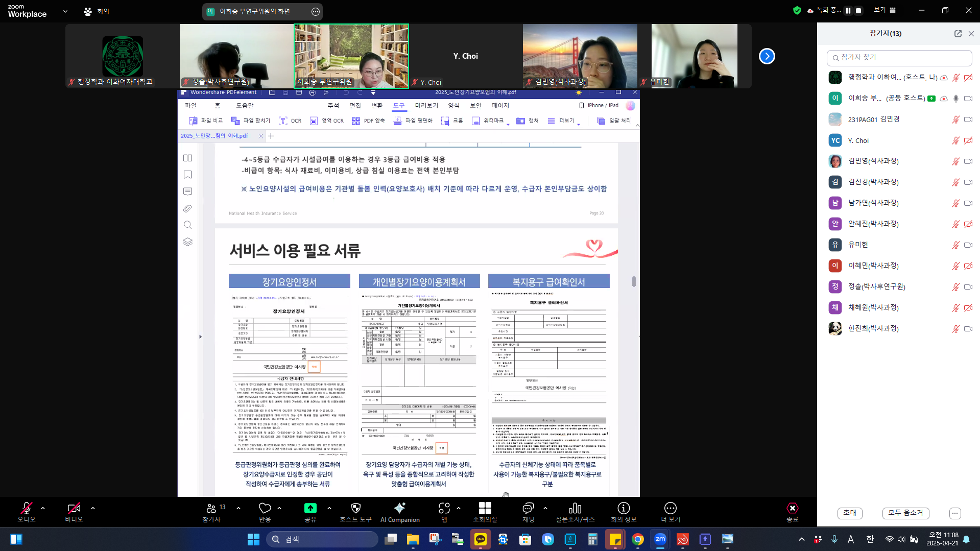This screenshot has width=980, height=551.
Task: Open 참가자 panel from Zoom toolbar
Action: pos(211,512)
